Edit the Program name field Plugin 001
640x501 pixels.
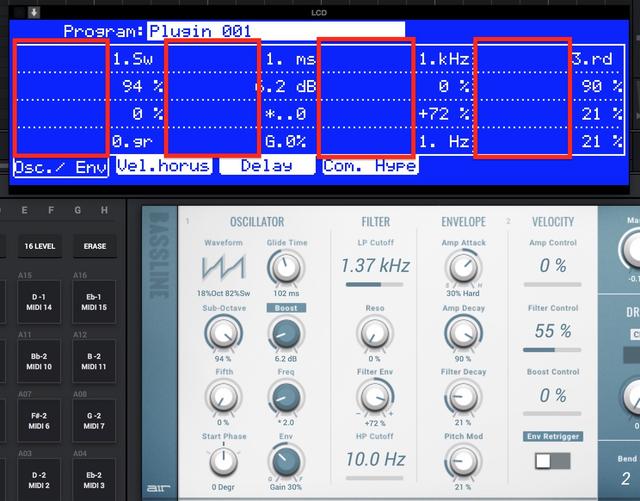pyautogui.click(x=276, y=31)
